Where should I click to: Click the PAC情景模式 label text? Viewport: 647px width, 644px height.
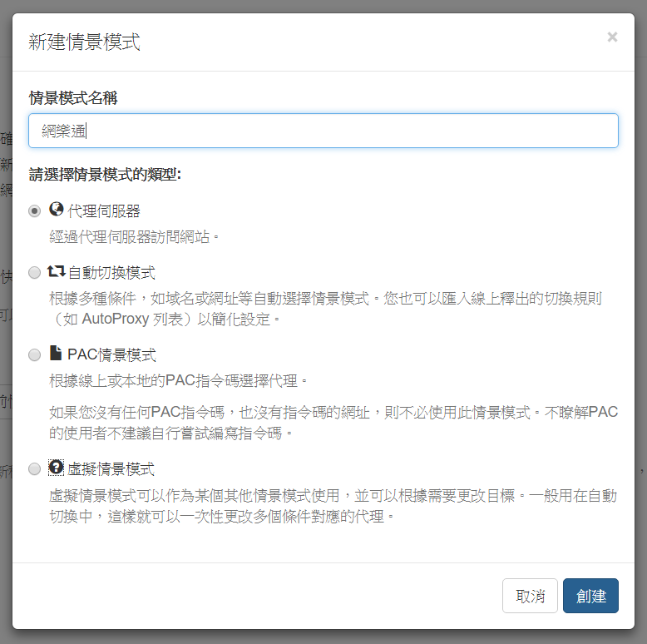pyautogui.click(x=111, y=355)
